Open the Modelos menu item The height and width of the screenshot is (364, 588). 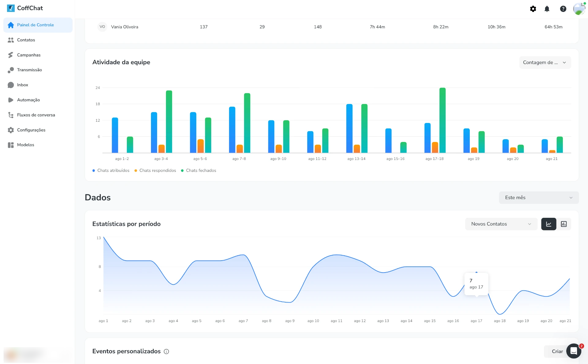pyautogui.click(x=38, y=145)
